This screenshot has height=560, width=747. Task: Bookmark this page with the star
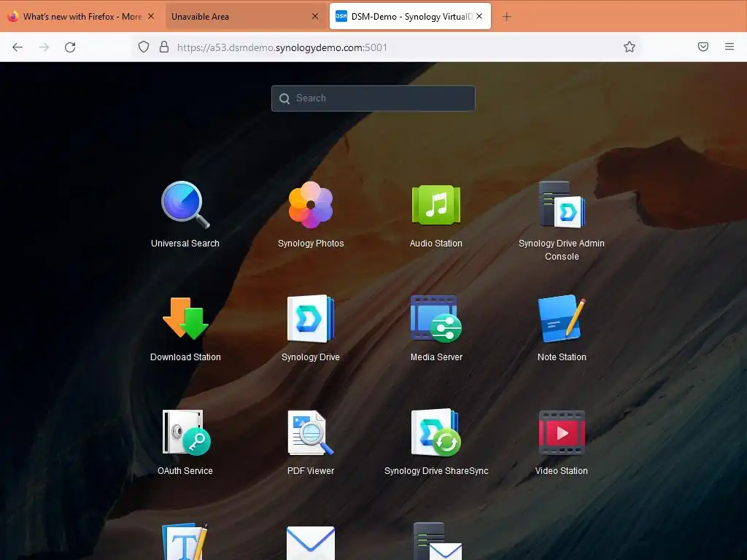tap(630, 47)
